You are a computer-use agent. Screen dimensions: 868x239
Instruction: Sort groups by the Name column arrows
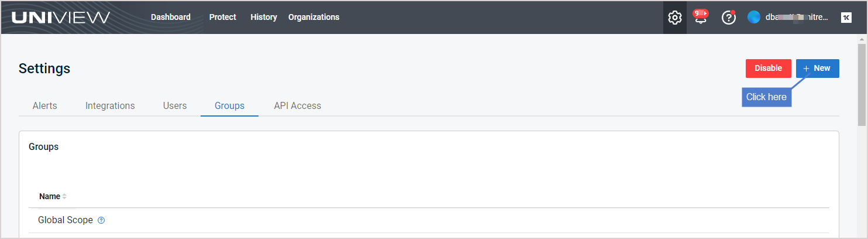[x=64, y=196]
